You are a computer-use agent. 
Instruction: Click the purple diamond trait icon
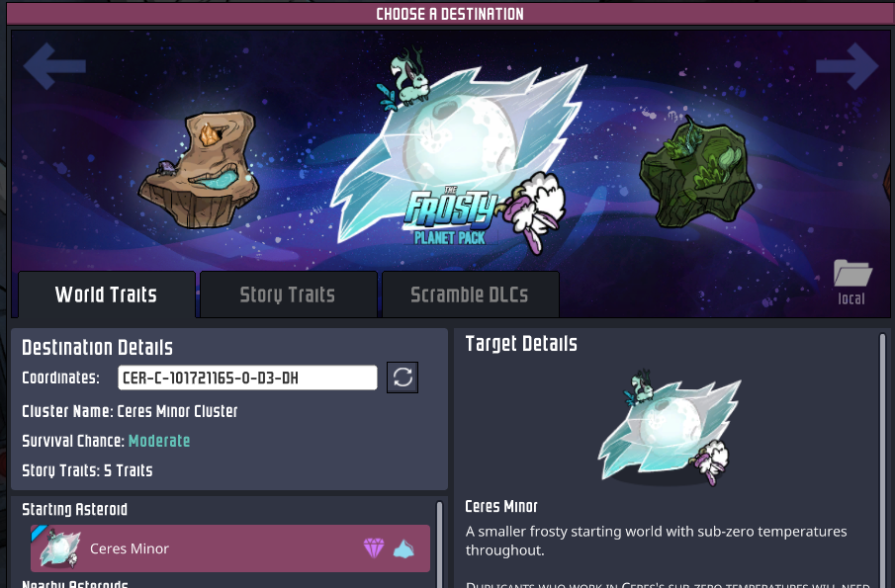click(x=374, y=548)
